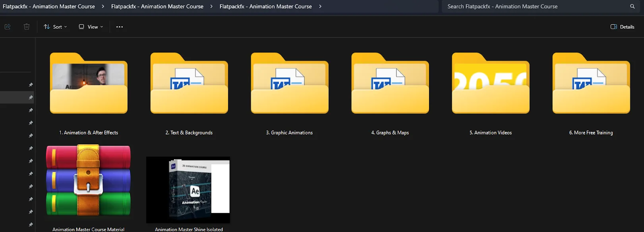Open the Sort dropdown menu
The height and width of the screenshot is (232, 644).
(x=56, y=27)
